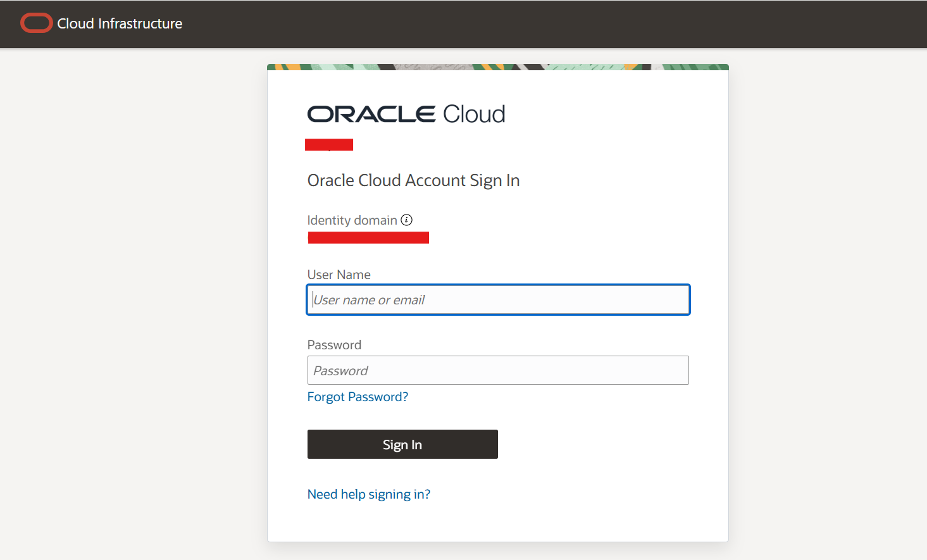Click inside the Password input field
Screen dimensions: 927x560
pos(498,370)
